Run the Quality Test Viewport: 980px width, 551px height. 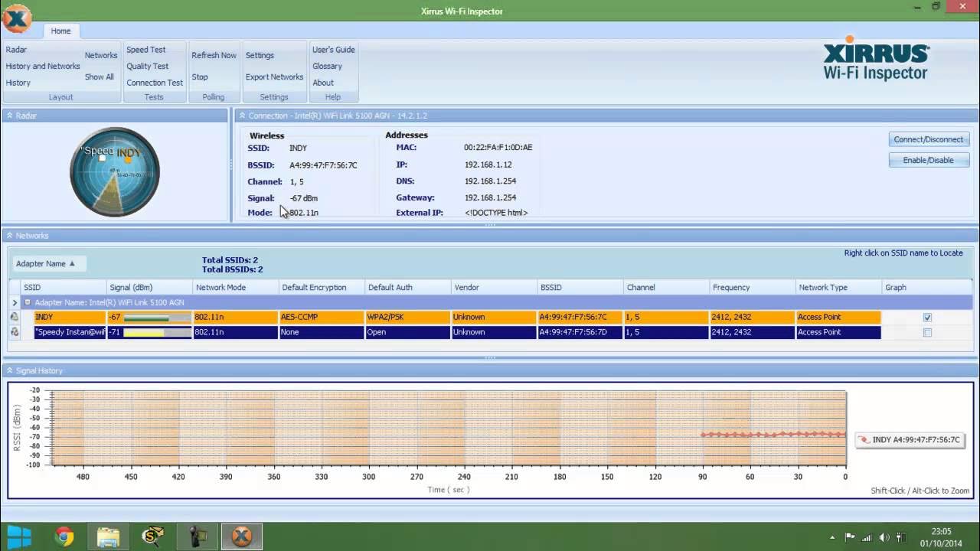(148, 66)
